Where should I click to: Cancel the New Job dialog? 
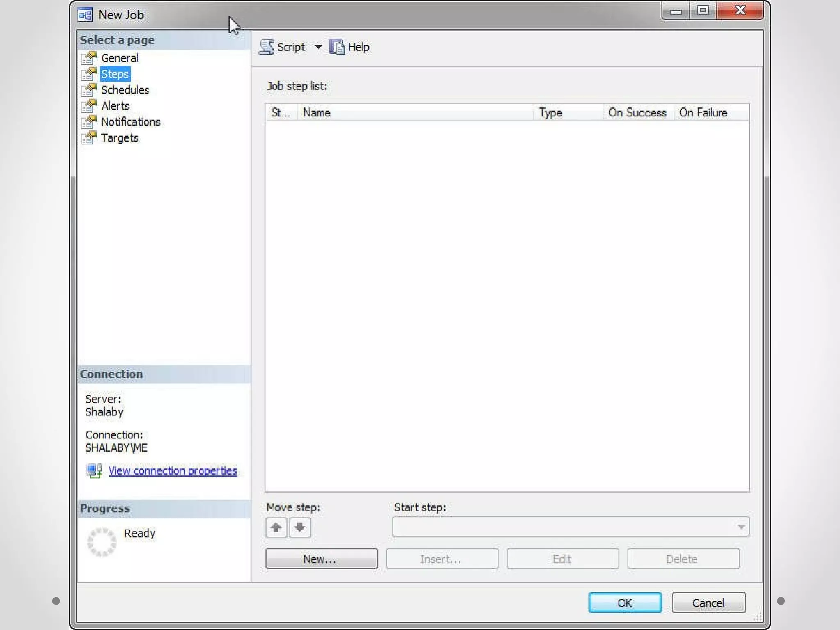tap(708, 603)
